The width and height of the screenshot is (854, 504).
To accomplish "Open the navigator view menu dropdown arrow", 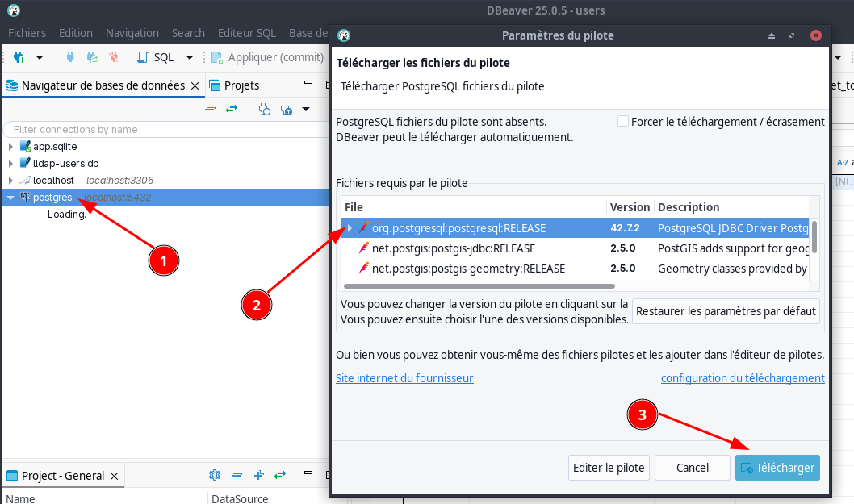I will 306,110.
